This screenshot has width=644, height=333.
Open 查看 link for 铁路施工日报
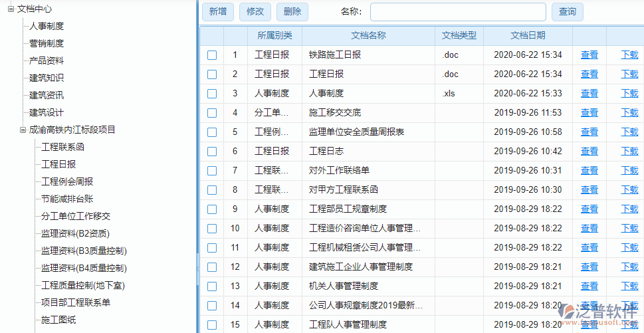(590, 55)
